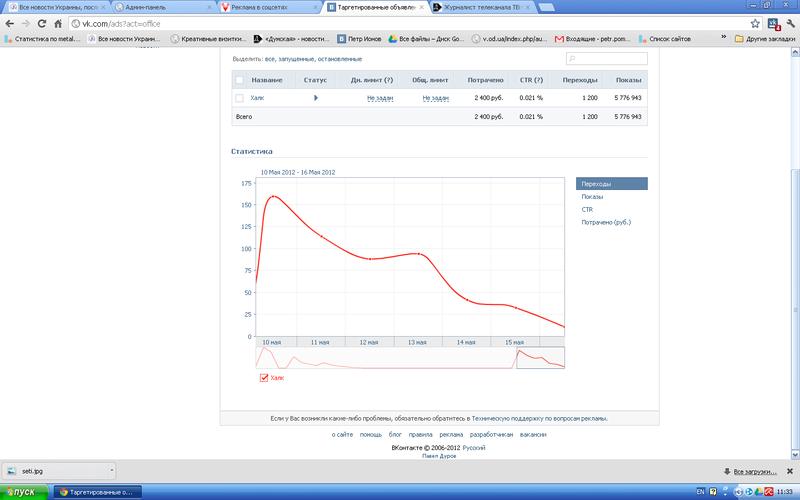The image size is (800, 500).
Task: Toggle the Халк series checkbox under chart
Action: click(x=264, y=378)
